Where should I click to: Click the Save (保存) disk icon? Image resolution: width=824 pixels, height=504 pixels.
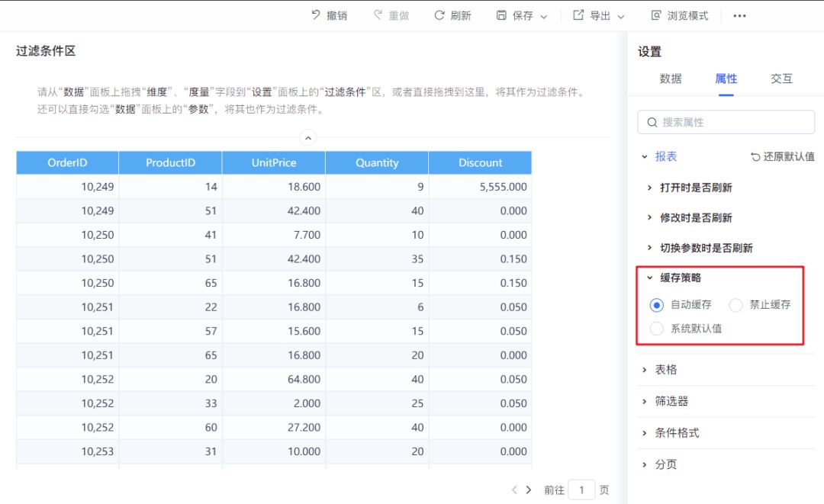pyautogui.click(x=501, y=15)
